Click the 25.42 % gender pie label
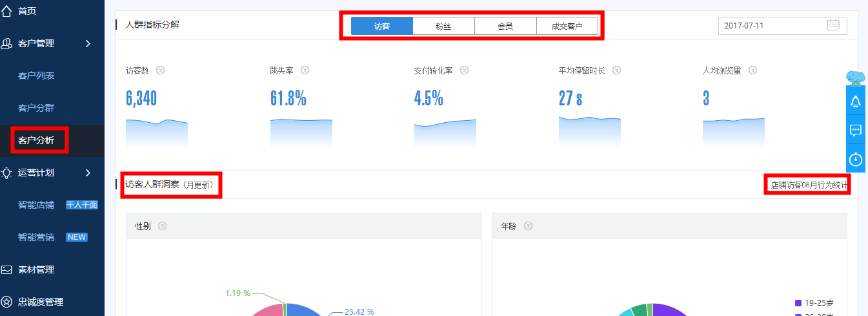Screen dimensions: 868x316 359,311
